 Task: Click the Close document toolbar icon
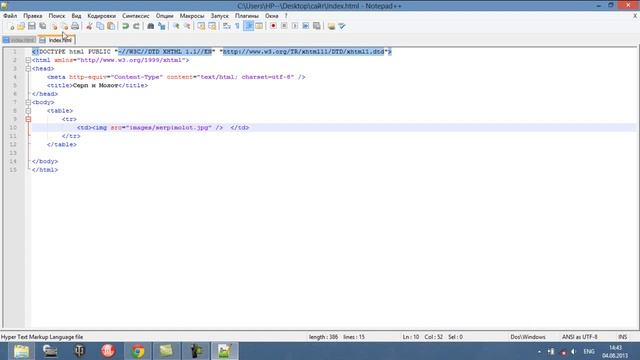click(x=53, y=26)
